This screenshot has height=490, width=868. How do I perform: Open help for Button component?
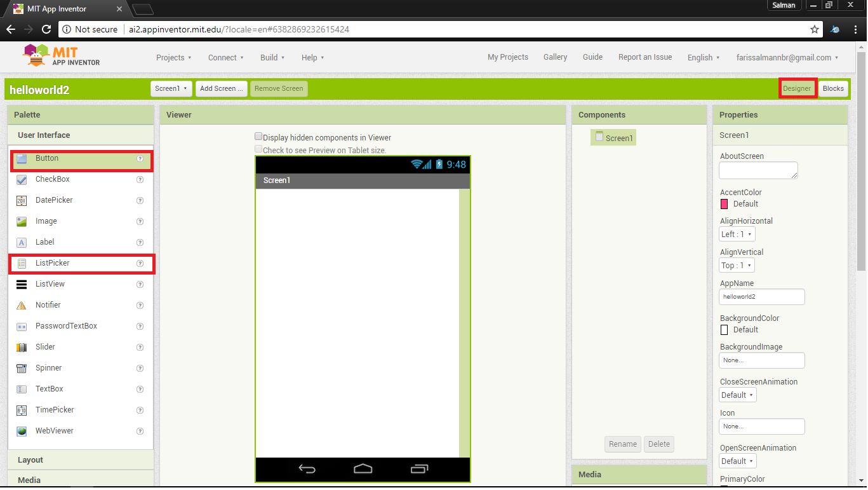(x=140, y=159)
